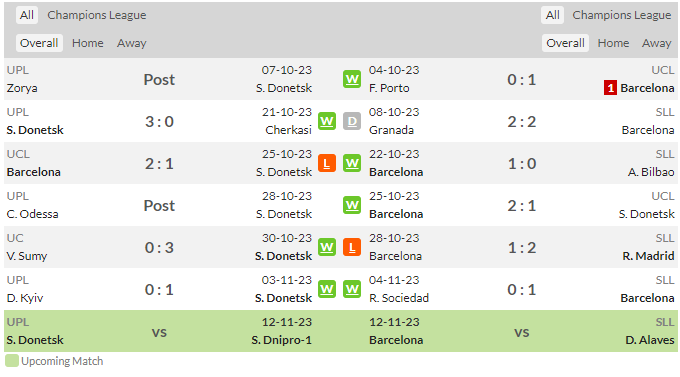Select the right Away tab
The height and width of the screenshot is (377, 680).
(x=656, y=43)
